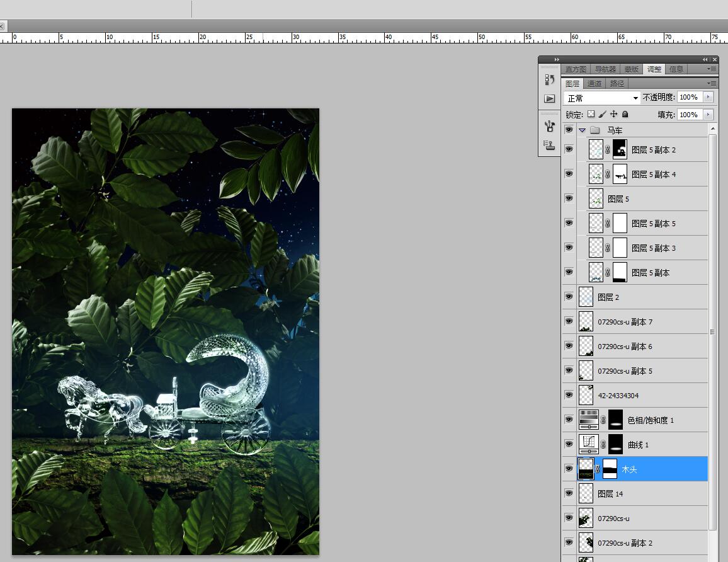
Task: Hide the 木头 layer
Action: (569, 469)
